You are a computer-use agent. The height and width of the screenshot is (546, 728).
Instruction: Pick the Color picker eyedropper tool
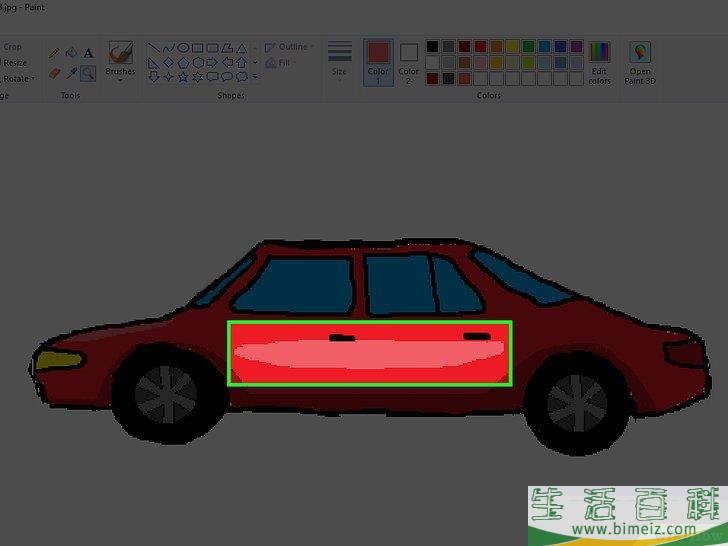pos(71,73)
